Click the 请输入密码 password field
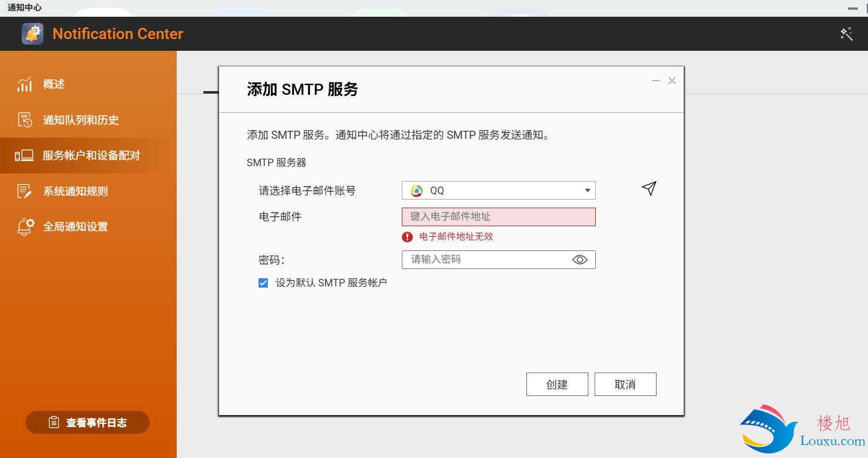868x458 pixels. click(x=498, y=260)
